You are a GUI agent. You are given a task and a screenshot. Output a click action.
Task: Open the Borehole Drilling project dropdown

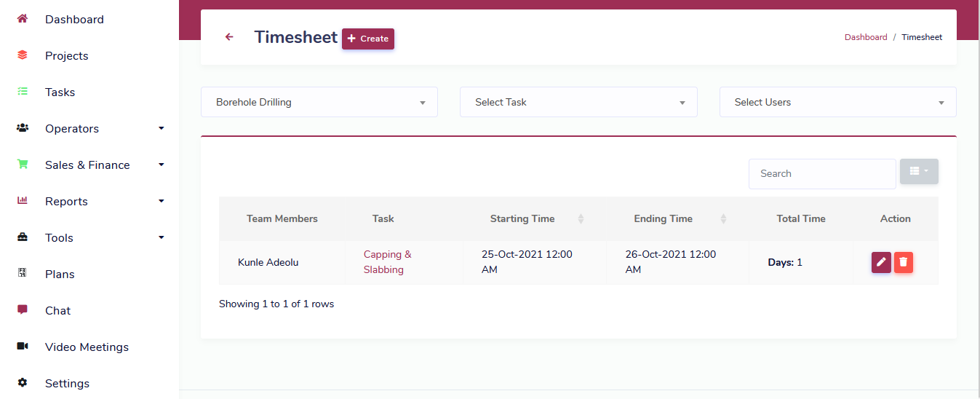[x=319, y=103]
